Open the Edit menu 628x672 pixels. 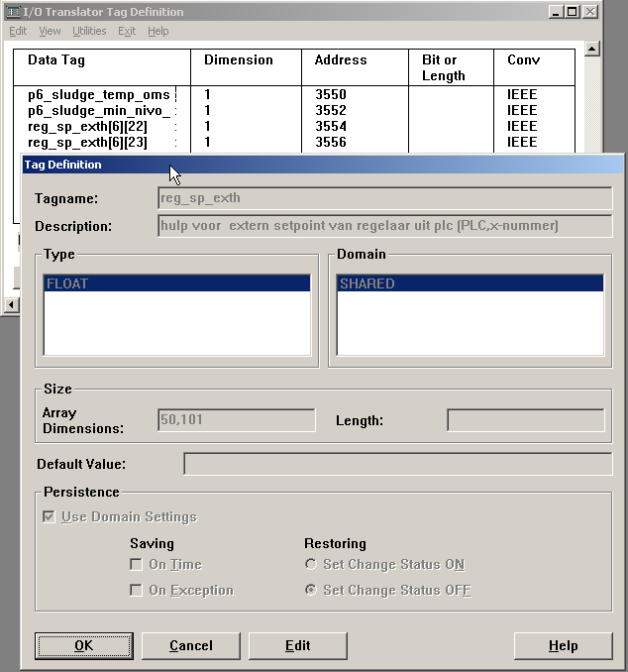[x=18, y=31]
